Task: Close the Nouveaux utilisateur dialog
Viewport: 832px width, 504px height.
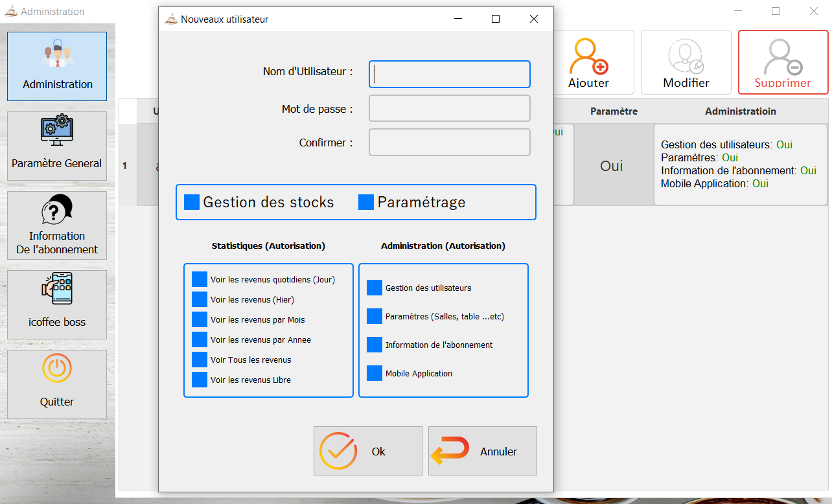Action: pos(534,19)
